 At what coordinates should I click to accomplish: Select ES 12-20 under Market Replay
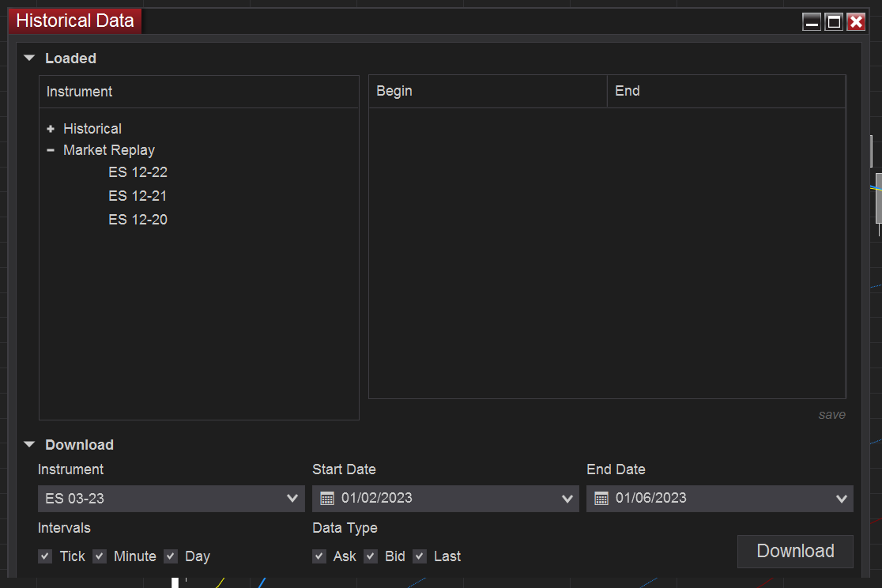coord(138,220)
